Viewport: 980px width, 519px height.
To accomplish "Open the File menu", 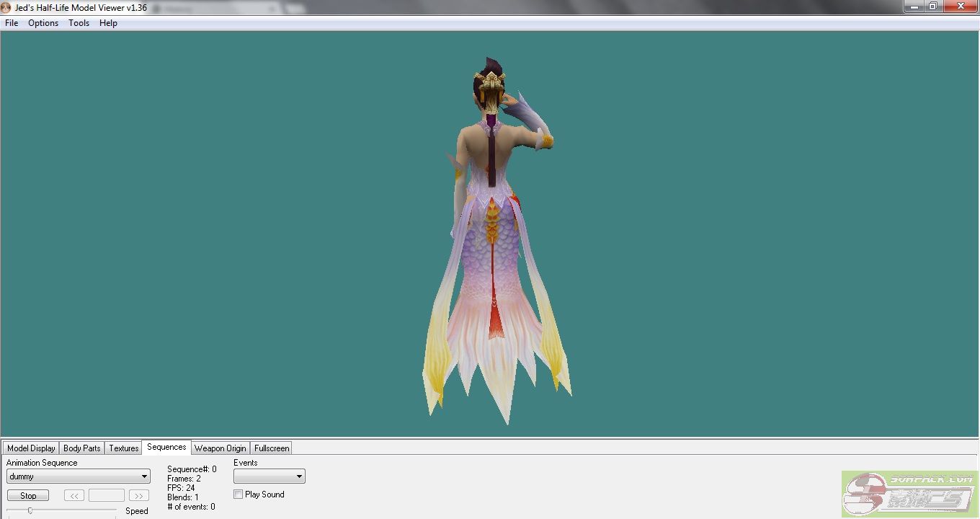I will [x=12, y=23].
